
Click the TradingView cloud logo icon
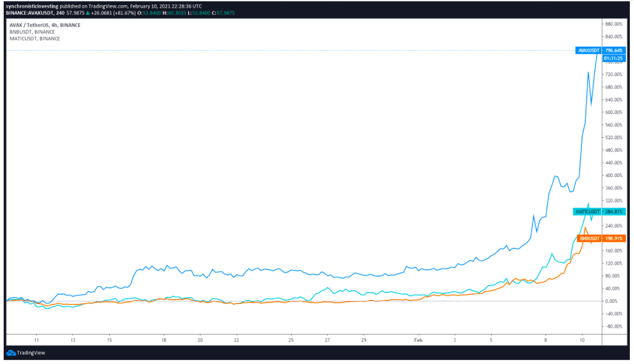(x=10, y=353)
